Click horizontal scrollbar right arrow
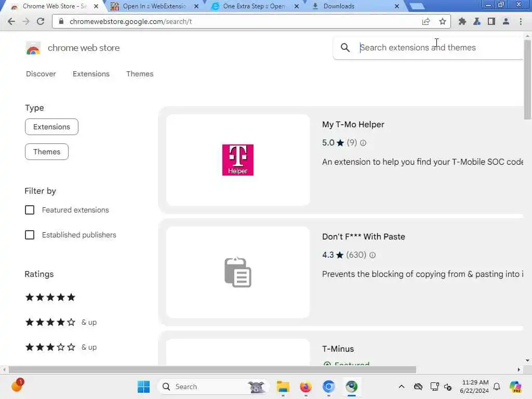 (519, 369)
